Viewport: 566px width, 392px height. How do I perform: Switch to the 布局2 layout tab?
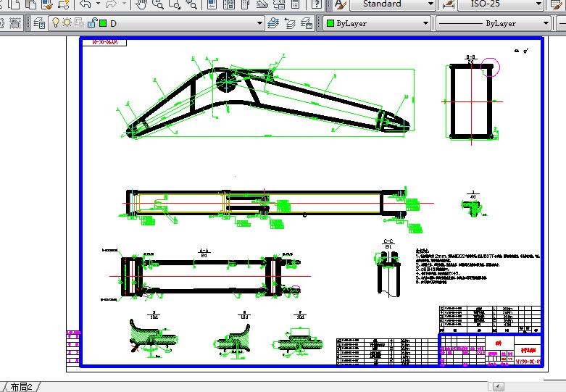click(21, 387)
